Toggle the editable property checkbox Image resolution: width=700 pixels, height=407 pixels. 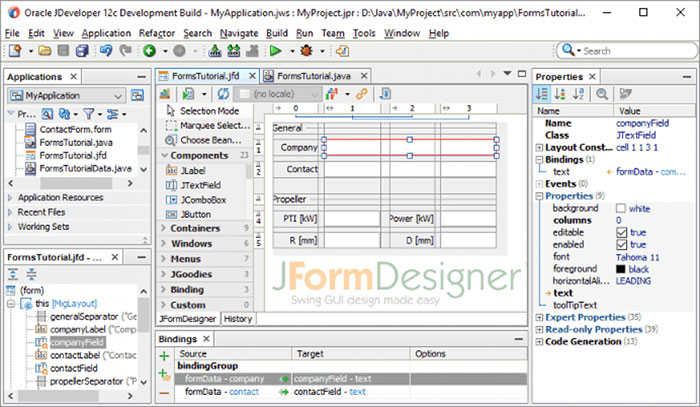tap(621, 233)
